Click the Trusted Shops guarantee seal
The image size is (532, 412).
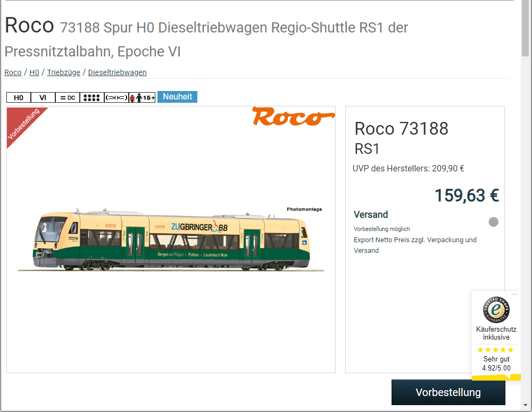[496, 309]
